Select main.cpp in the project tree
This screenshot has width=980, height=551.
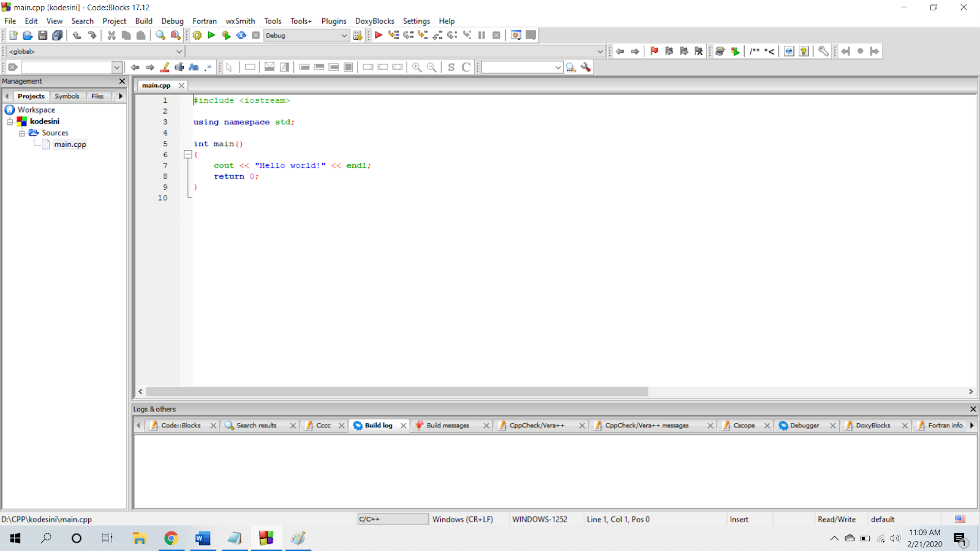pyautogui.click(x=70, y=144)
